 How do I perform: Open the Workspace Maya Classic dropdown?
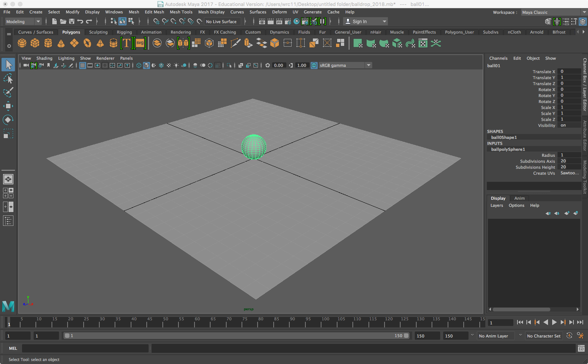click(553, 12)
